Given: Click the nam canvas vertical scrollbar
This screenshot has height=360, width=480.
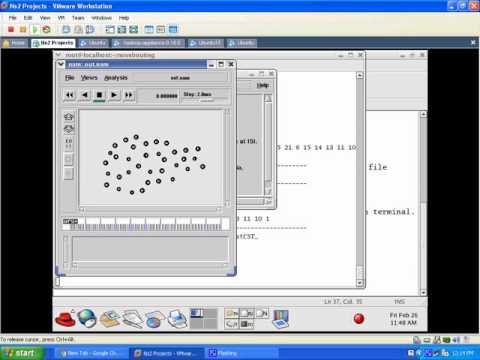Looking at the screenshot, I should pos(228,158).
